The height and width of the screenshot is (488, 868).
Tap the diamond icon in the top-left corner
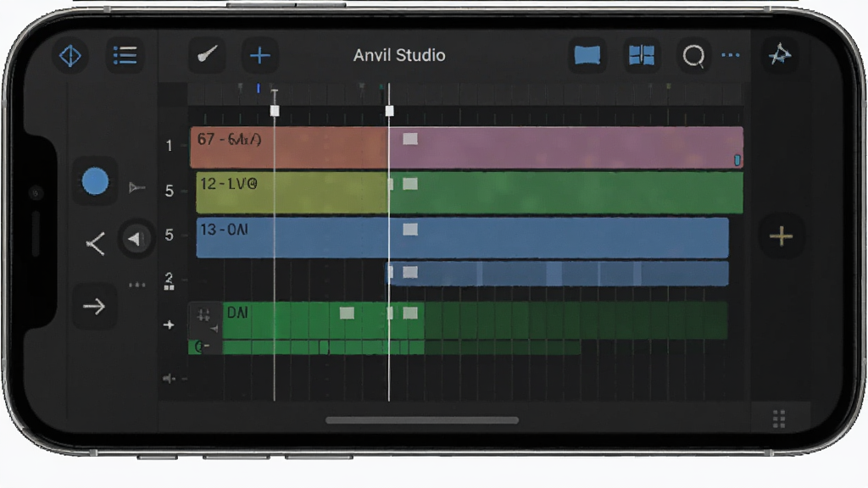pyautogui.click(x=70, y=56)
